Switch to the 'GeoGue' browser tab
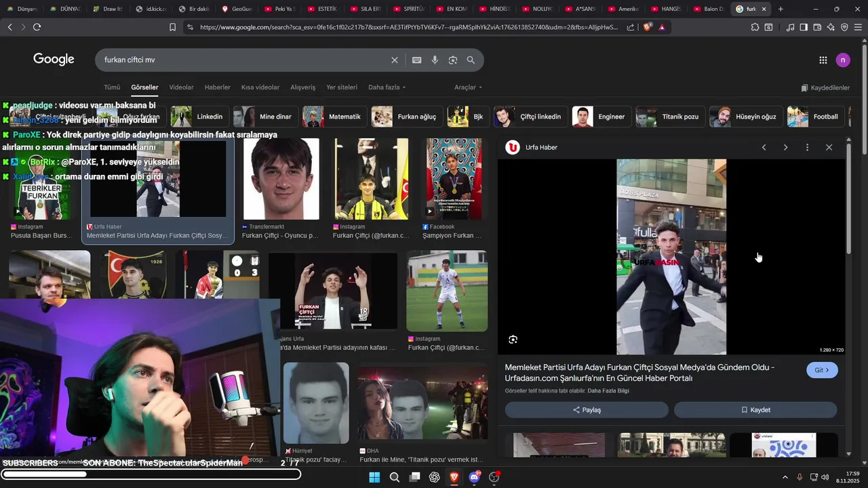868x488 pixels. tap(237, 9)
